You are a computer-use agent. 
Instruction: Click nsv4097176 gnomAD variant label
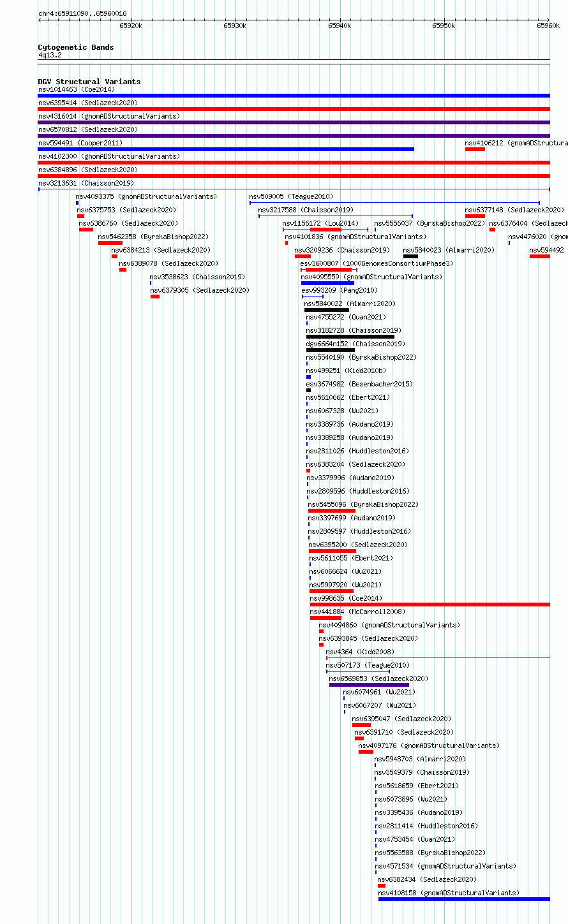(x=429, y=745)
